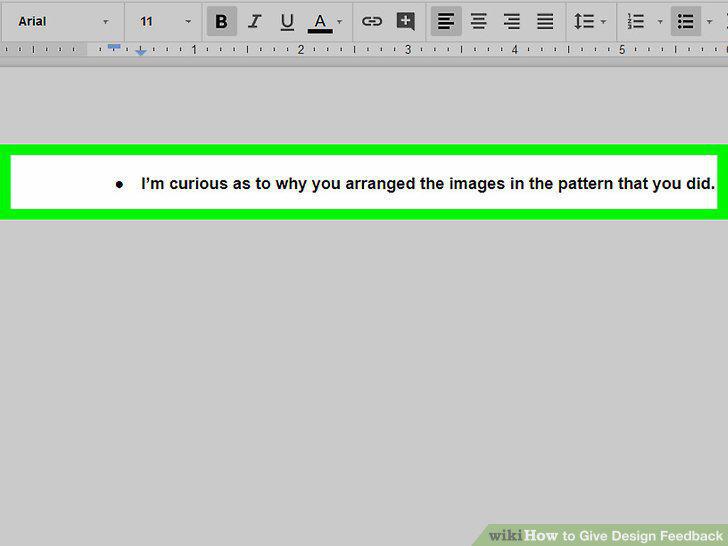
Task: Click the left indent triangle on ruler
Action: (x=141, y=52)
